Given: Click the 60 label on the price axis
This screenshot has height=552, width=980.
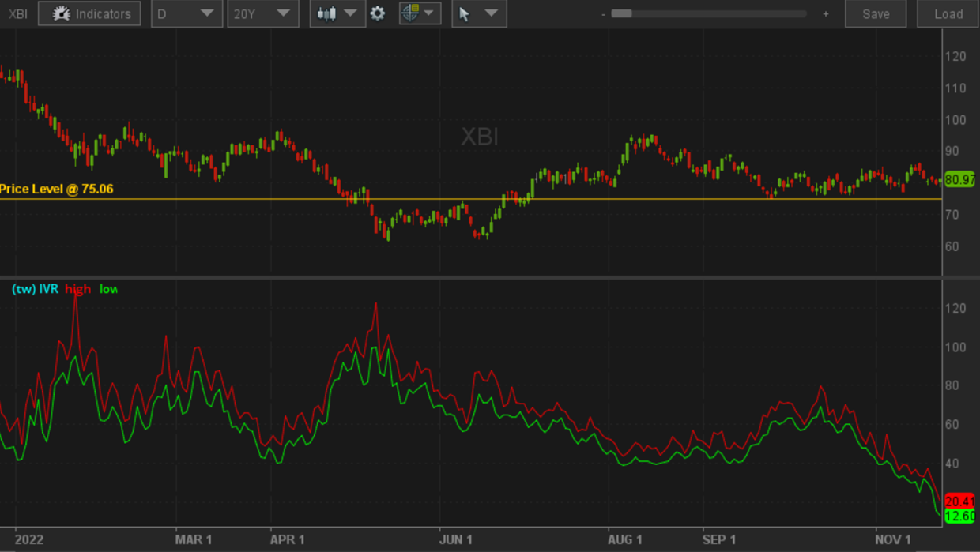Looking at the screenshot, I should (952, 246).
